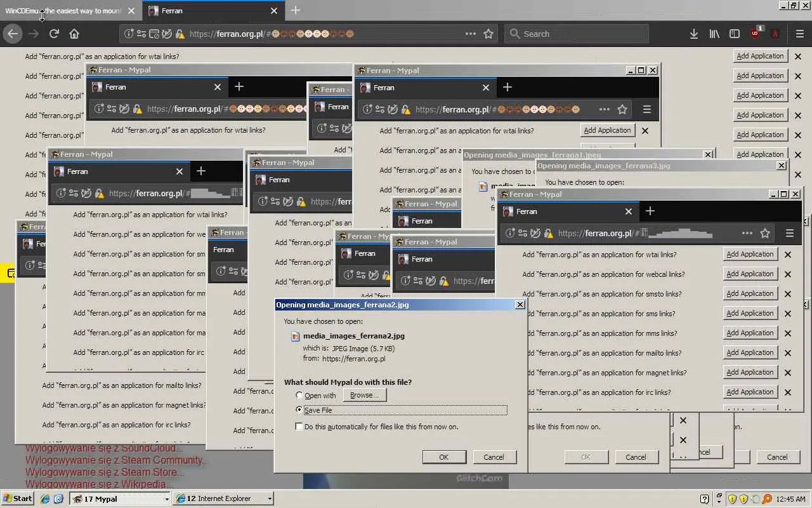Add Application for plain sms links
812x508 pixels.
(750, 314)
